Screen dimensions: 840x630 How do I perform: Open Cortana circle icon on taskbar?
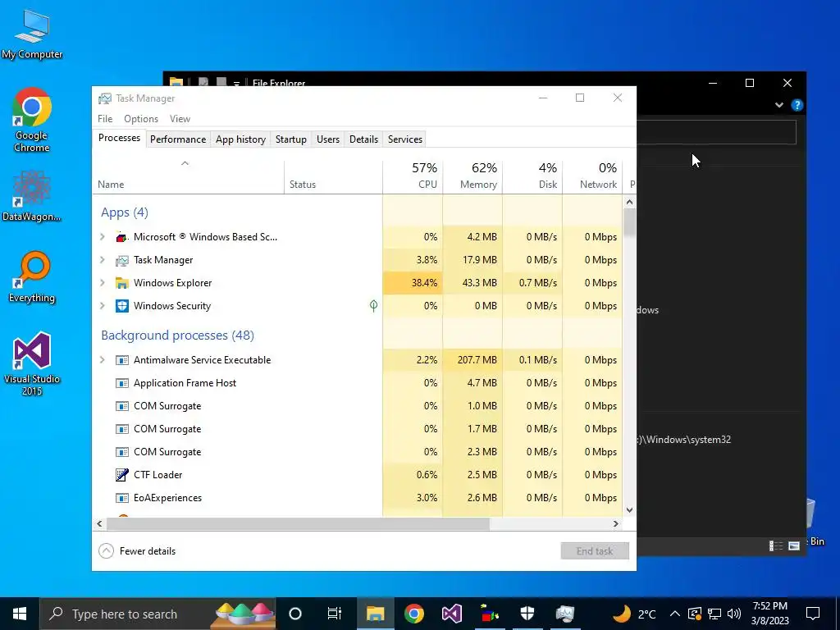coord(295,614)
